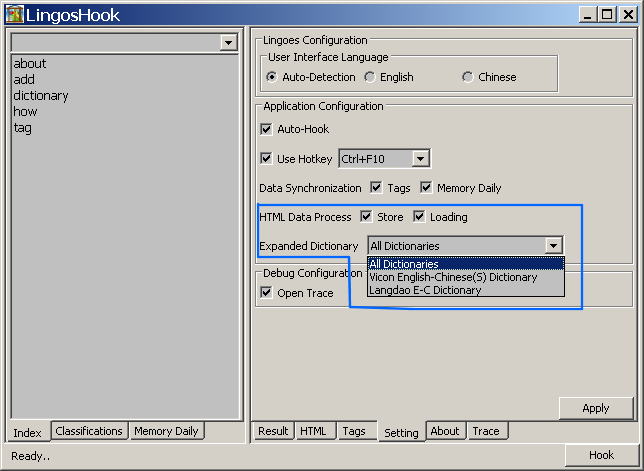Viewport: 644px width, 471px height.
Task: Maximize the LingosHook window
Action: coord(607,15)
